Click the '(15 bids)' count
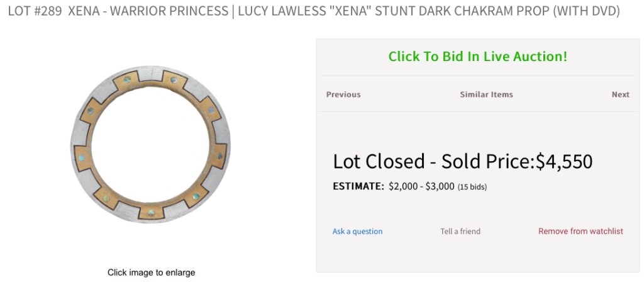Screen dimensions: 644x282 472,187
